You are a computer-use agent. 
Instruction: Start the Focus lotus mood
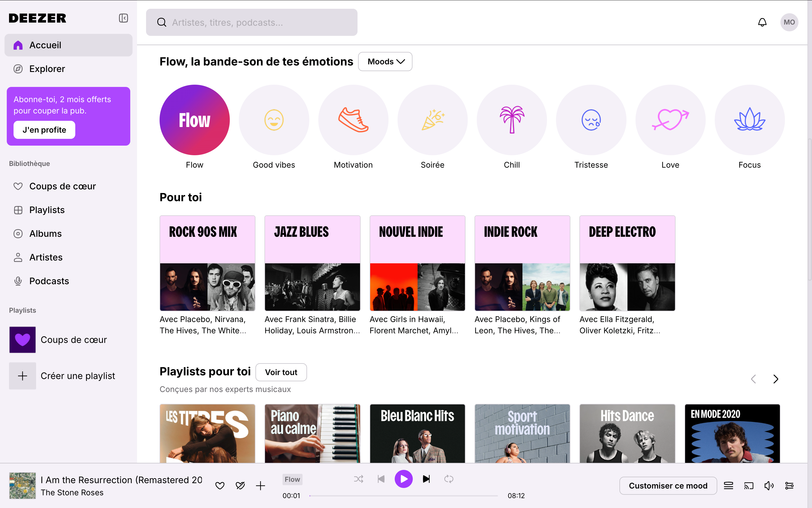(750, 120)
